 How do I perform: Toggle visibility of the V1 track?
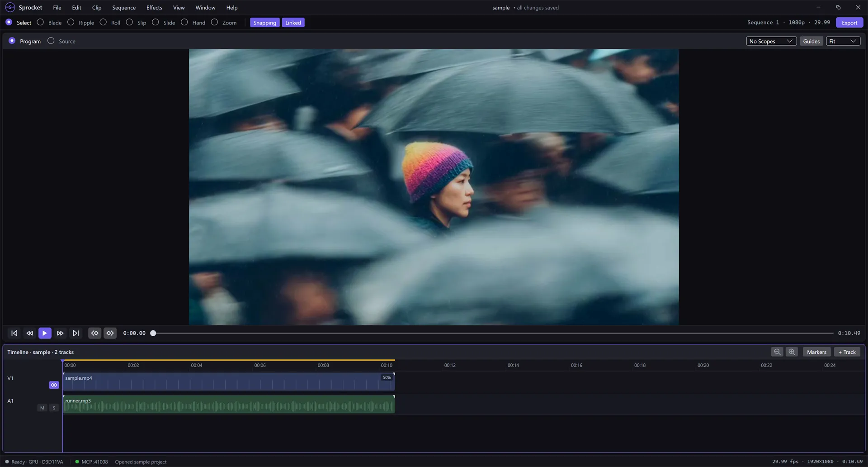click(x=54, y=385)
